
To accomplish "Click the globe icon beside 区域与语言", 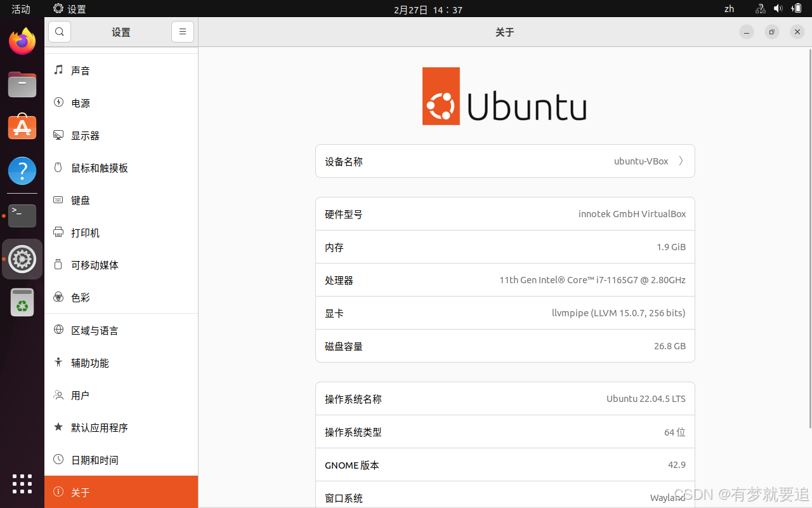I will [58, 330].
